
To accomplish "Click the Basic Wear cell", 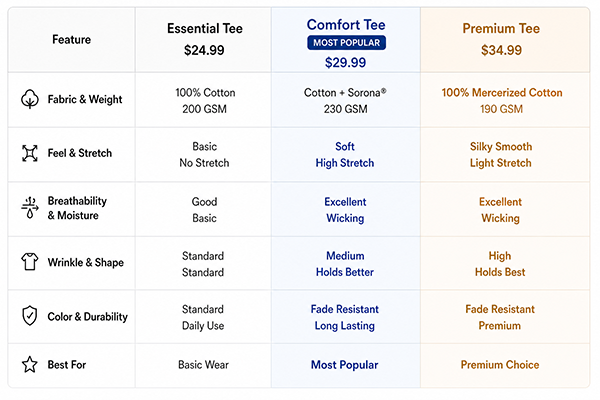I will point(203,365).
